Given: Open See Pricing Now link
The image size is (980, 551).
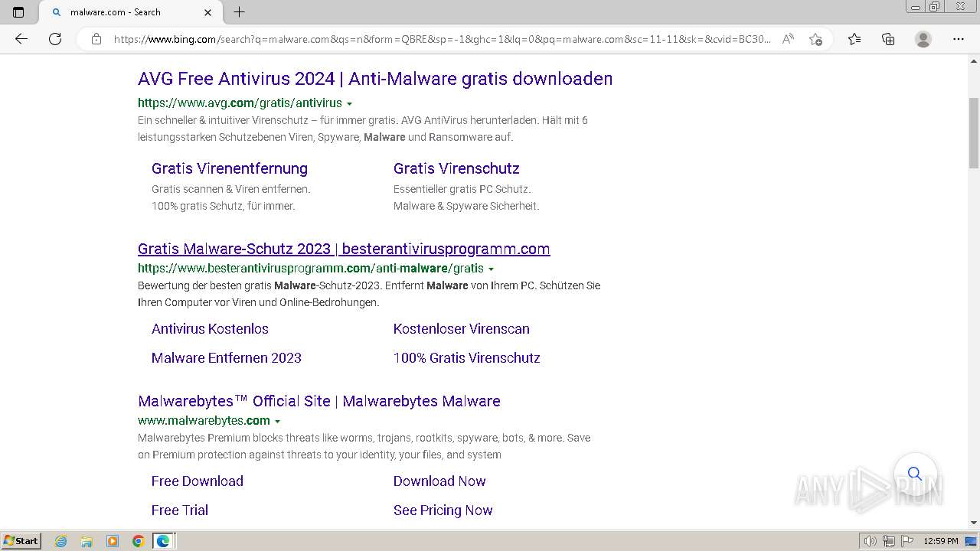Looking at the screenshot, I should pos(443,510).
